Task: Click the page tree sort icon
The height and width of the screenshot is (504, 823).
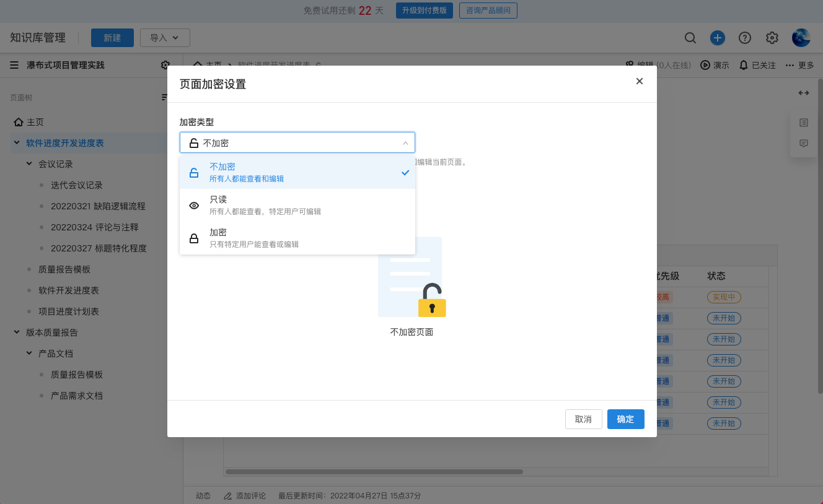Action: (164, 97)
